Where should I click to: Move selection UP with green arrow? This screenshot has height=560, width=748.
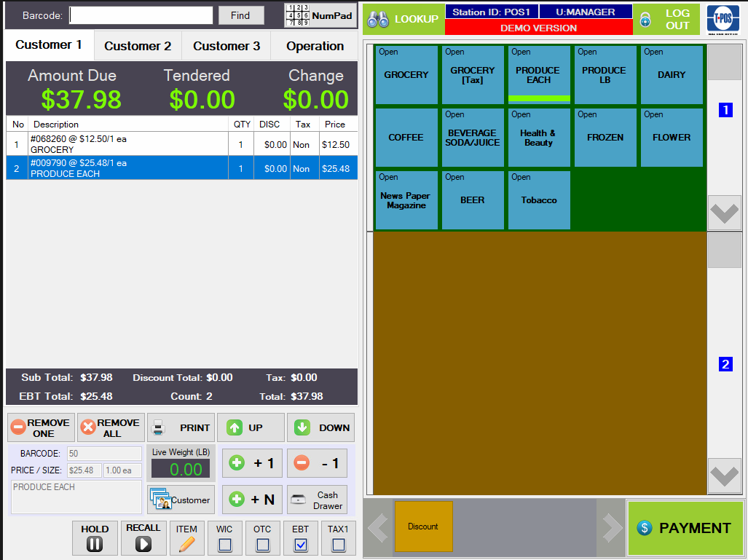coord(251,427)
